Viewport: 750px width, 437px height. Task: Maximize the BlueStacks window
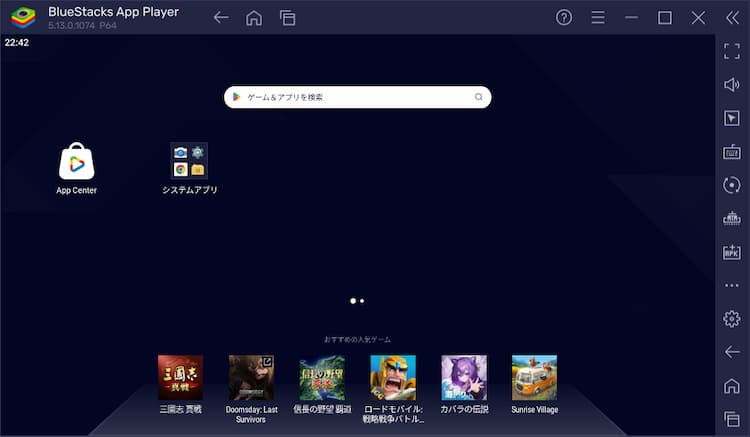(665, 18)
